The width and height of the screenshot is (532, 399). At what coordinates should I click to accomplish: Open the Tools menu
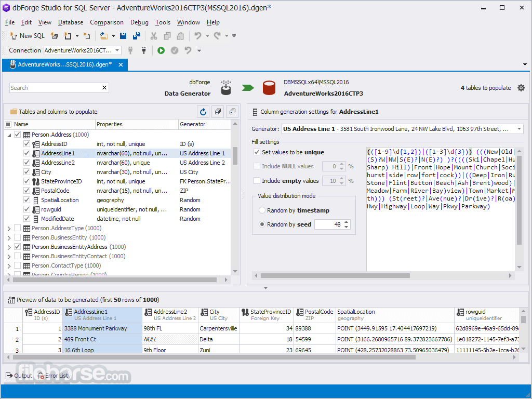(x=163, y=22)
